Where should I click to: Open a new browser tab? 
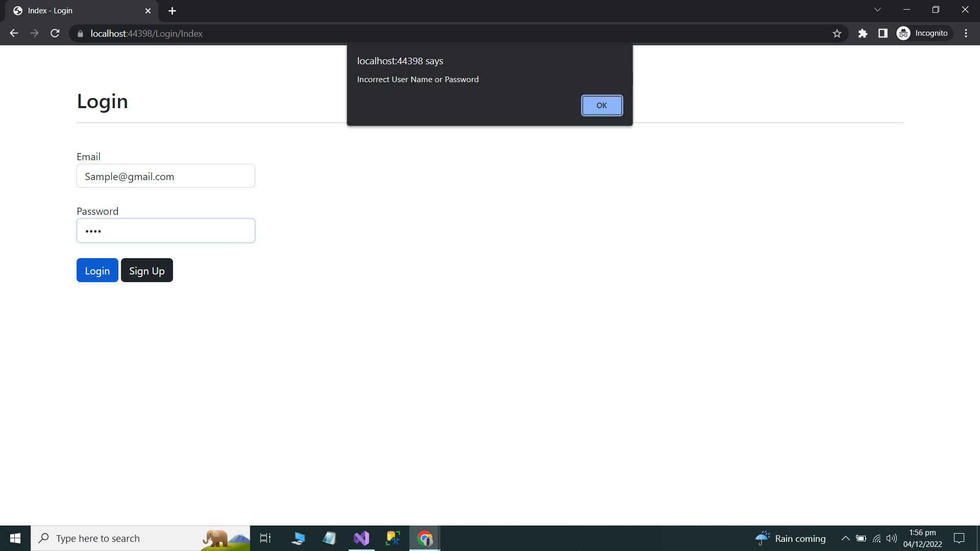(x=172, y=11)
